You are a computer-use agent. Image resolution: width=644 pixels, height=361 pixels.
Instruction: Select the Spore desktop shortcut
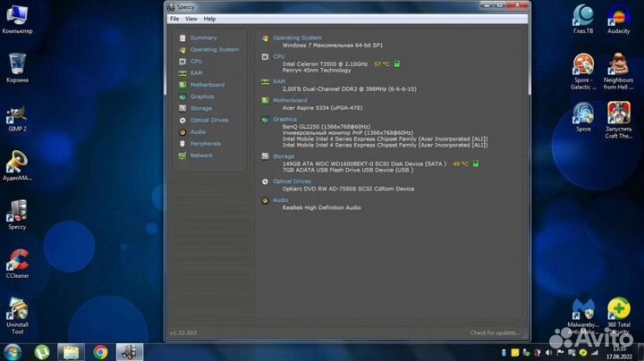[583, 117]
